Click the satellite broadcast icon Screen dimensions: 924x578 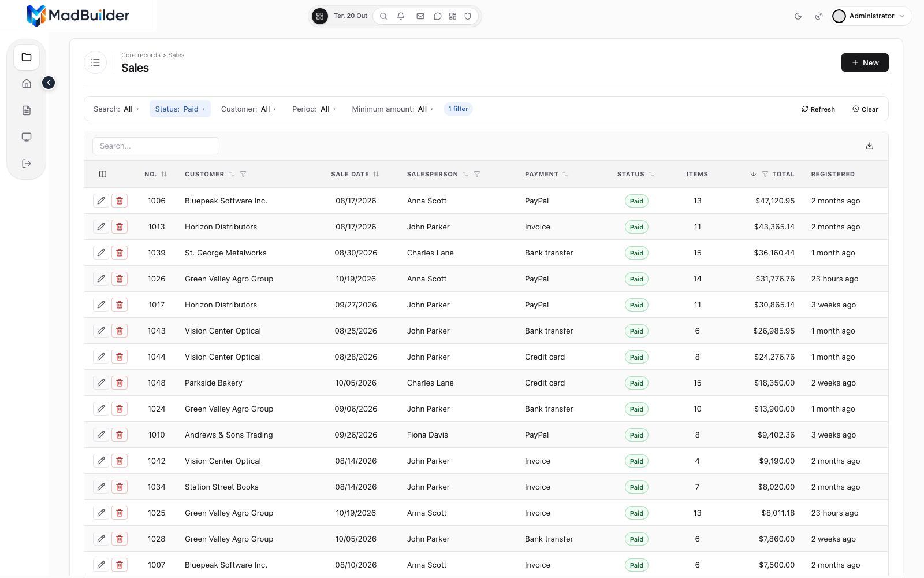click(819, 16)
